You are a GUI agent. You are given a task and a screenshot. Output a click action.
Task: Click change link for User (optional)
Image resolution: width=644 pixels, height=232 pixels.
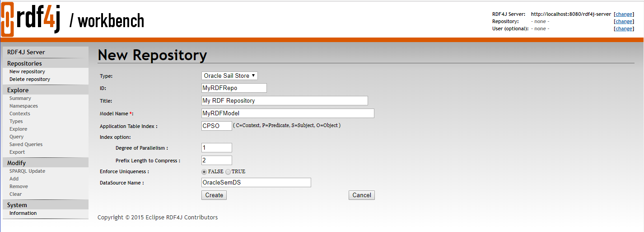[624, 28]
